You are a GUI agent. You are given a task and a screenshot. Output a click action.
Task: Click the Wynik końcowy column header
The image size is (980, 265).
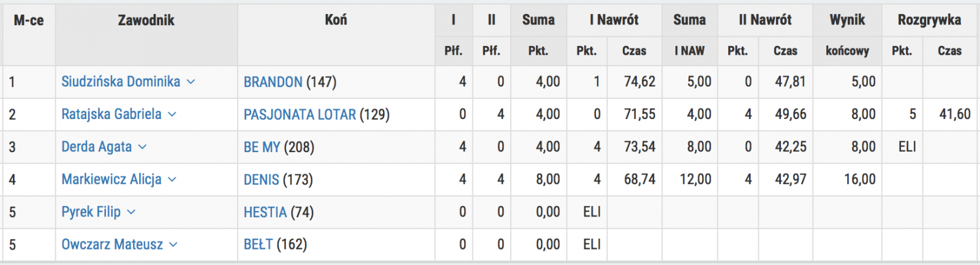tap(847, 35)
